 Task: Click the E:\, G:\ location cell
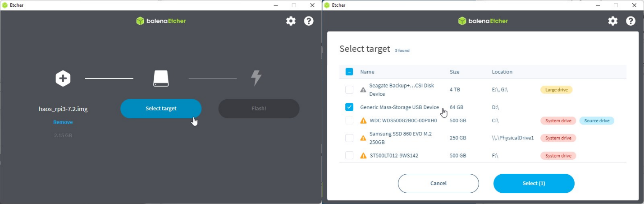coord(500,90)
